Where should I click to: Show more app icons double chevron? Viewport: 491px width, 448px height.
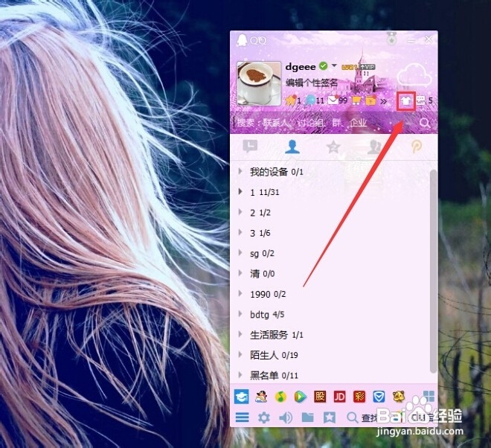[x=384, y=101]
